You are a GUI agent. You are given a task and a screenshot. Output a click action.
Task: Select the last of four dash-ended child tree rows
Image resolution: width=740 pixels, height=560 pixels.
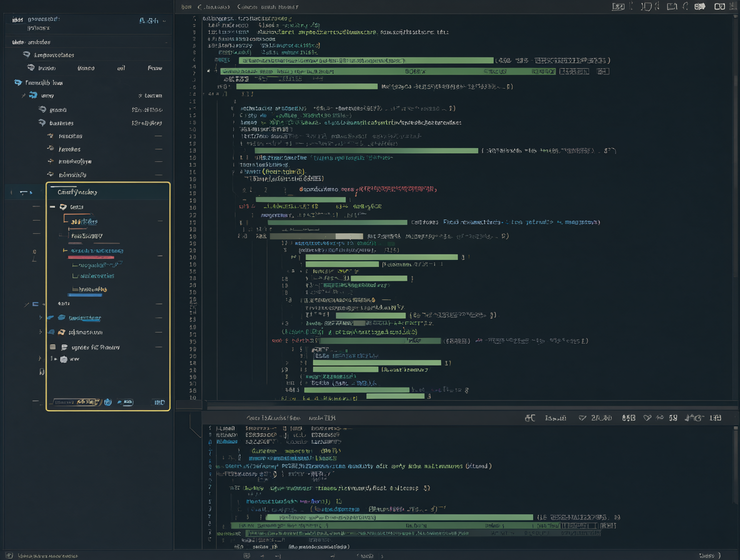pyautogui.click(x=105, y=174)
